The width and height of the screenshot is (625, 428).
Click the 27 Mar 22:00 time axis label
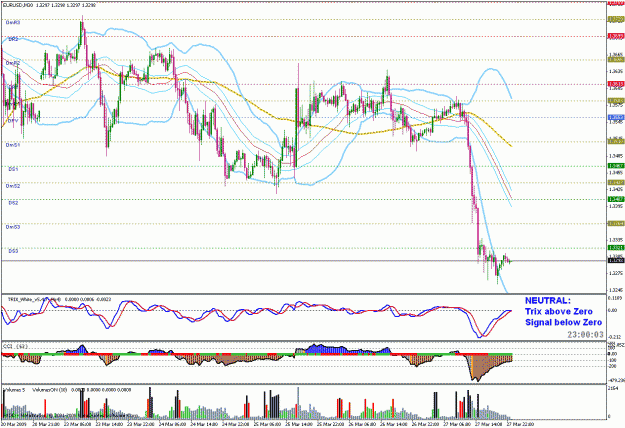pos(519,424)
